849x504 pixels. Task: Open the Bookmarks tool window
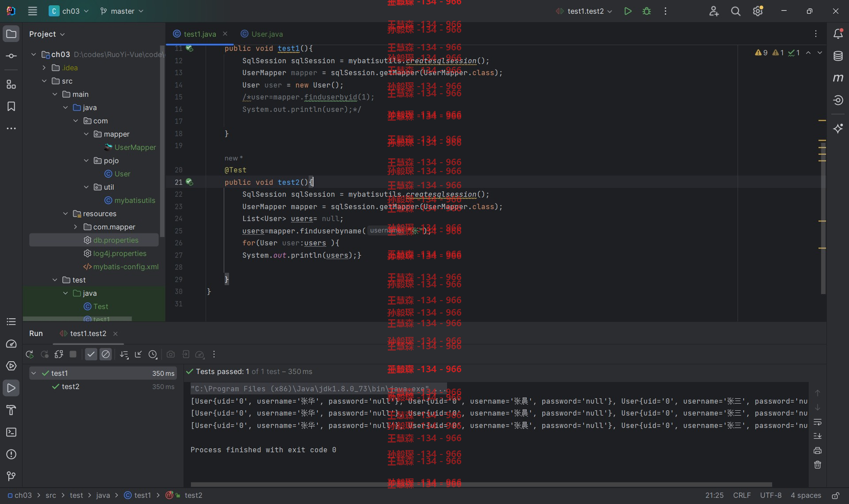coord(11,107)
